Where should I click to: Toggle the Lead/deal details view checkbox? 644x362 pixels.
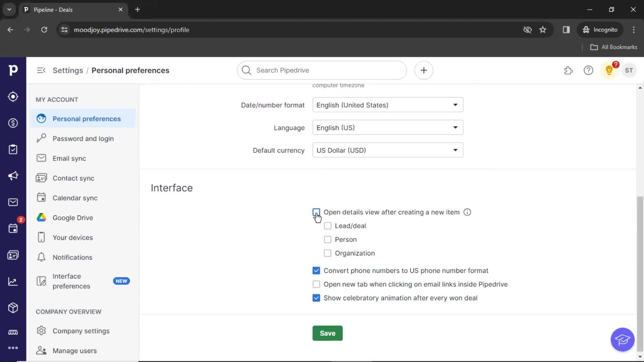pos(328,226)
